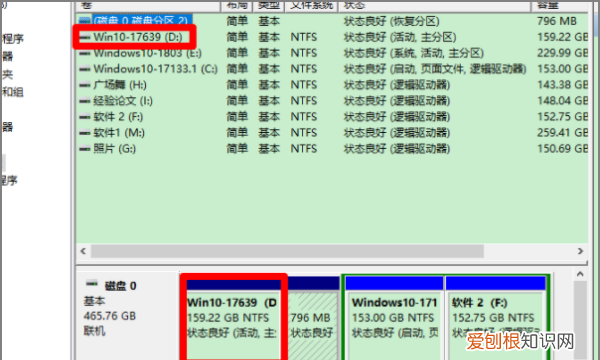Click the 基本 type cell in 软件1 (M:) row
The image size is (600, 360).
pyautogui.click(x=269, y=133)
